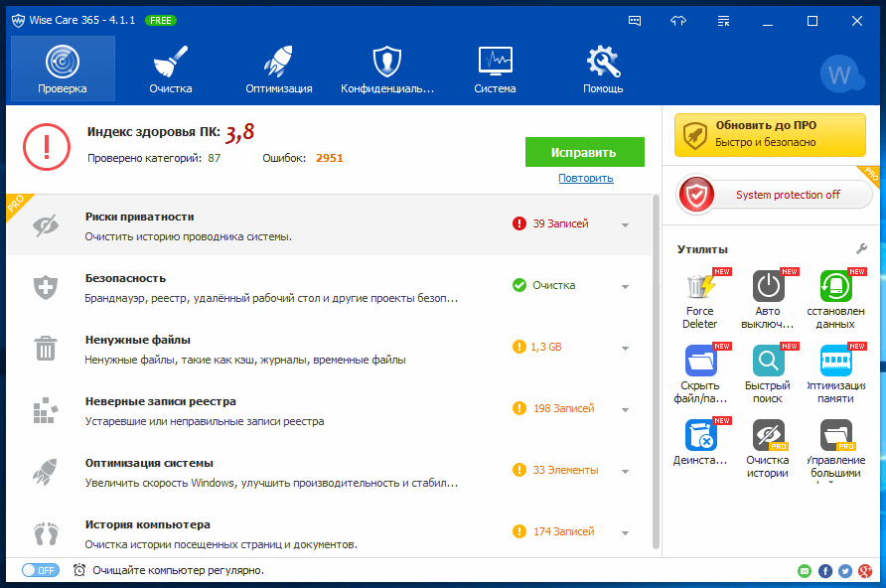886x588 pixels.
Task: Open the Система tab
Action: (x=495, y=69)
